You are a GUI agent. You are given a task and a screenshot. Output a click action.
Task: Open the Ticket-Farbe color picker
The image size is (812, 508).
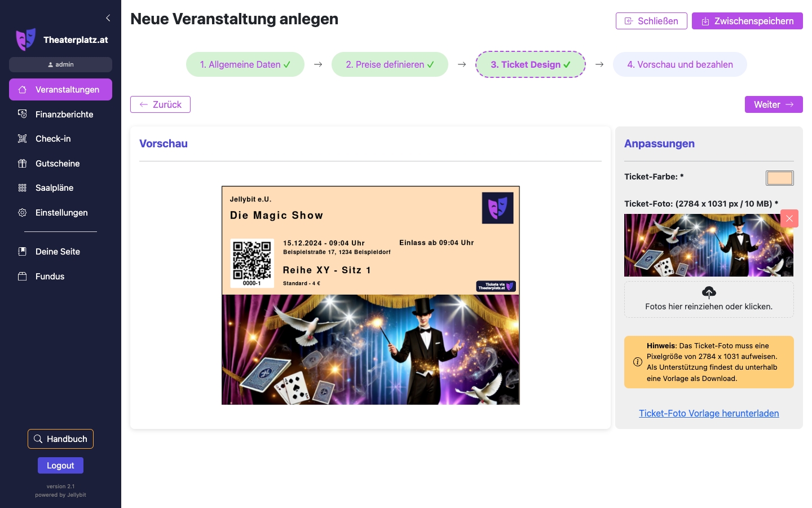click(x=779, y=178)
